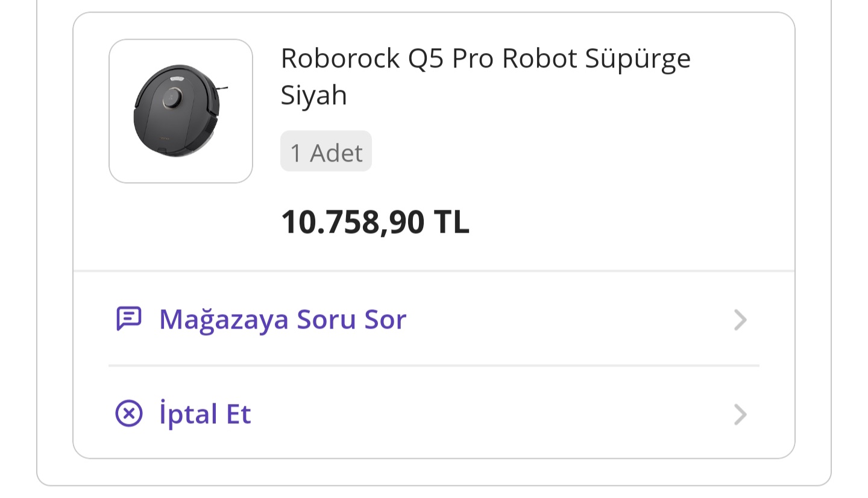This screenshot has height=498, width=868.
Task: Tap the X icon left of İptal Et
Action: (128, 414)
